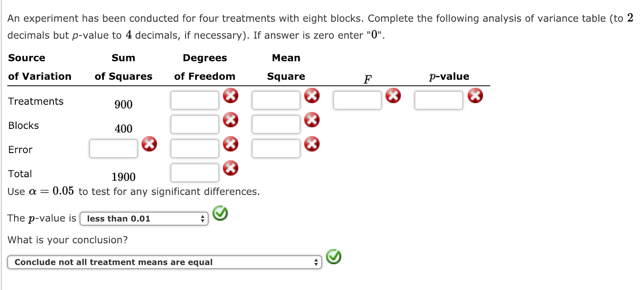Click the red X beside Treatments mean square
Image resolution: width=644 pixels, height=290 pixels.
pos(311,95)
